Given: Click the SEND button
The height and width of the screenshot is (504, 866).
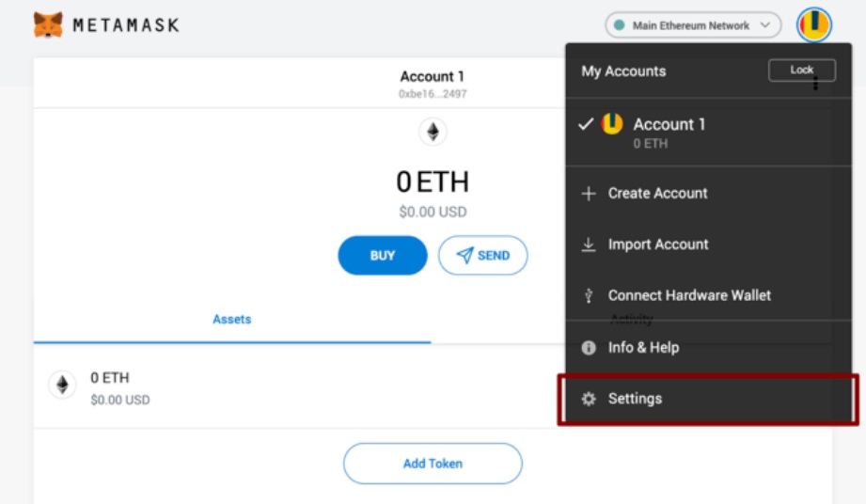Looking at the screenshot, I should pyautogui.click(x=482, y=255).
